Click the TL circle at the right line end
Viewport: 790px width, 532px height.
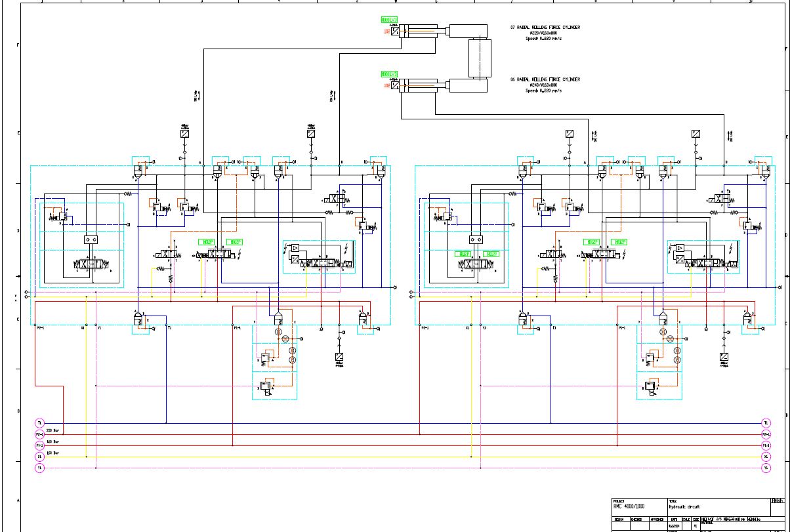click(766, 423)
